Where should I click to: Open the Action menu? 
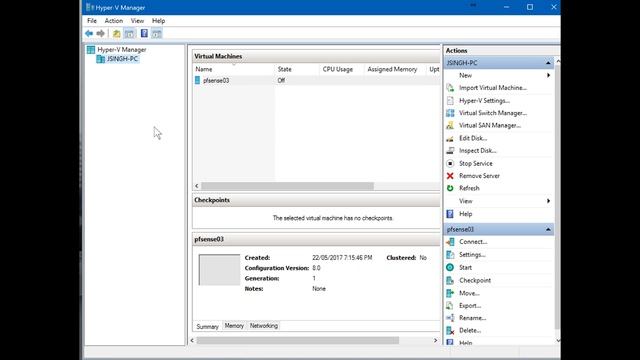(x=113, y=21)
